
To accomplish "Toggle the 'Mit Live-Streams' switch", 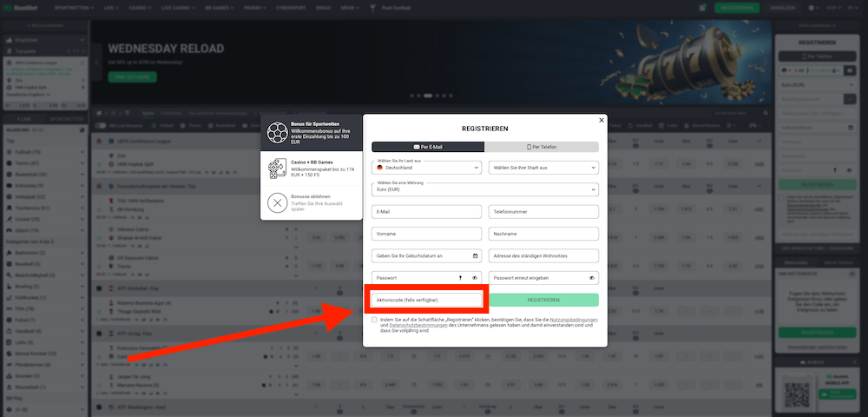I will (x=100, y=126).
